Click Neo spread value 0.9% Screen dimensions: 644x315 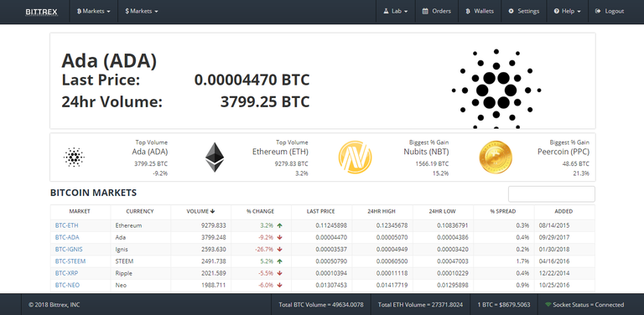[523, 285]
